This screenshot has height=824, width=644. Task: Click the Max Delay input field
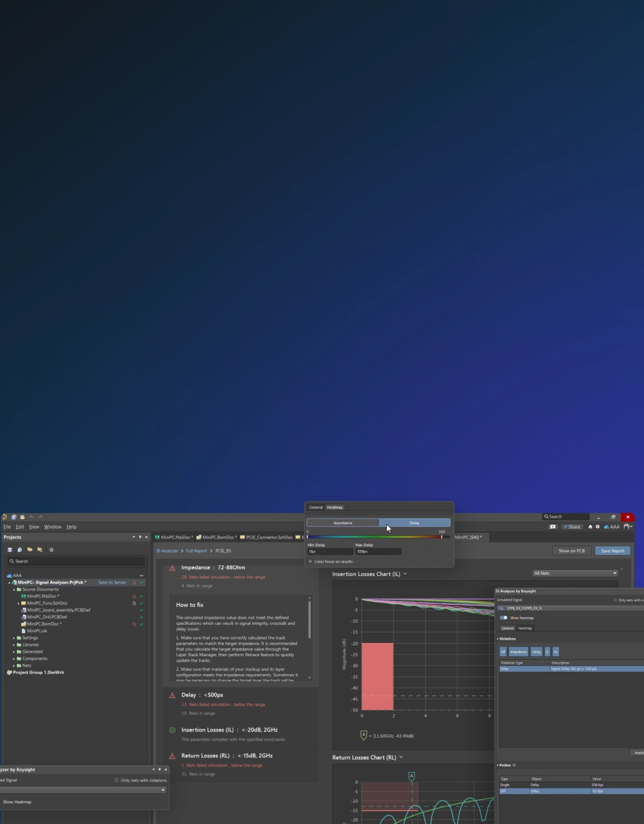378,552
